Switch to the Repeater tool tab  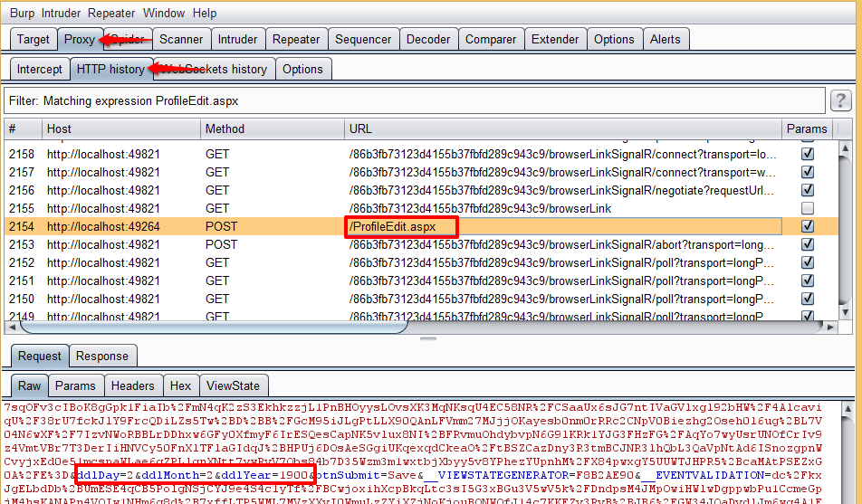296,40
